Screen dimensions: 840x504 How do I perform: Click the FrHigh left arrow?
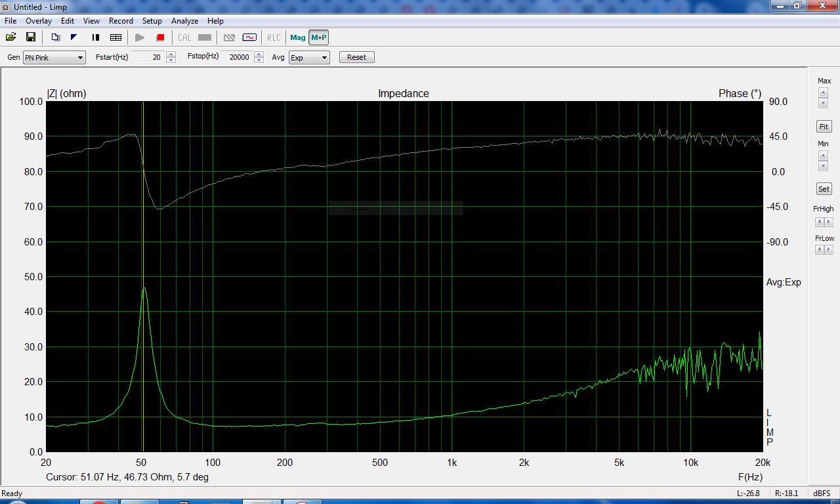point(820,222)
